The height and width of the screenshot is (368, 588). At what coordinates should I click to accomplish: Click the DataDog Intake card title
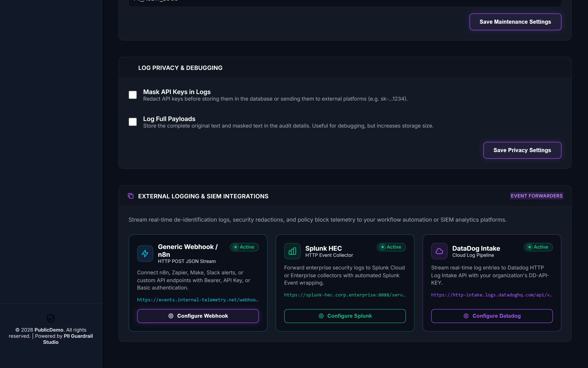click(476, 248)
